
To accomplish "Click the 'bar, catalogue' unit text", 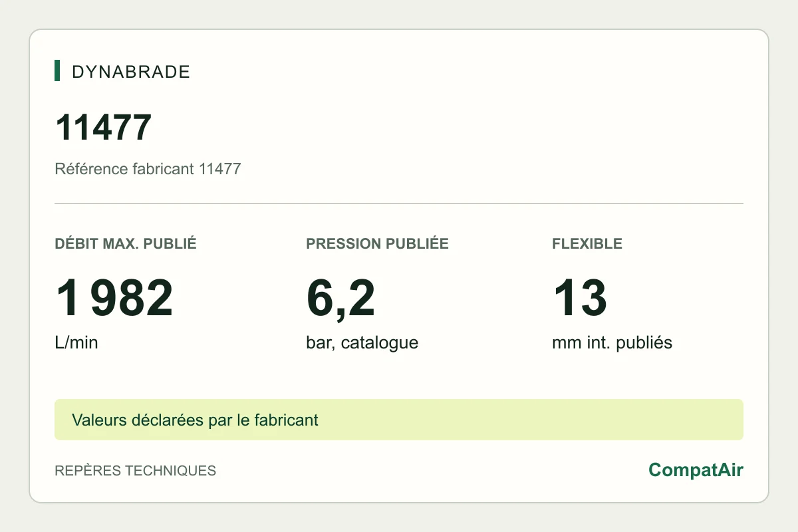I will pyautogui.click(x=362, y=343).
